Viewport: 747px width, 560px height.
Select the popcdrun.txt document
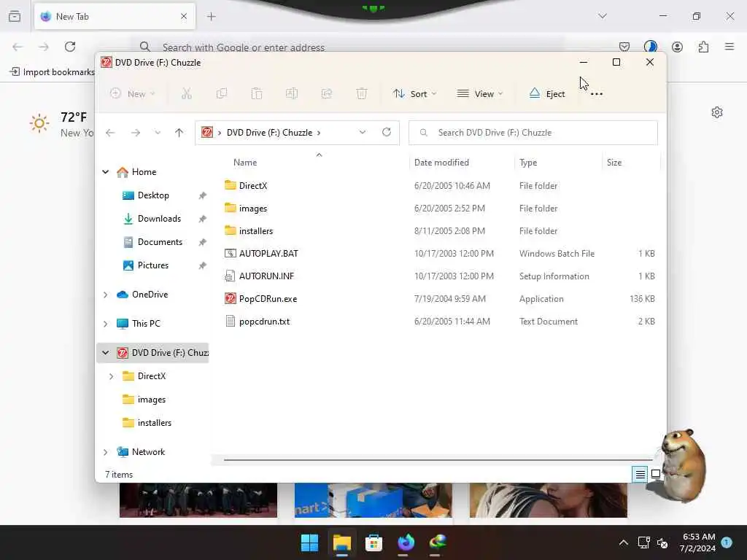[264, 322]
